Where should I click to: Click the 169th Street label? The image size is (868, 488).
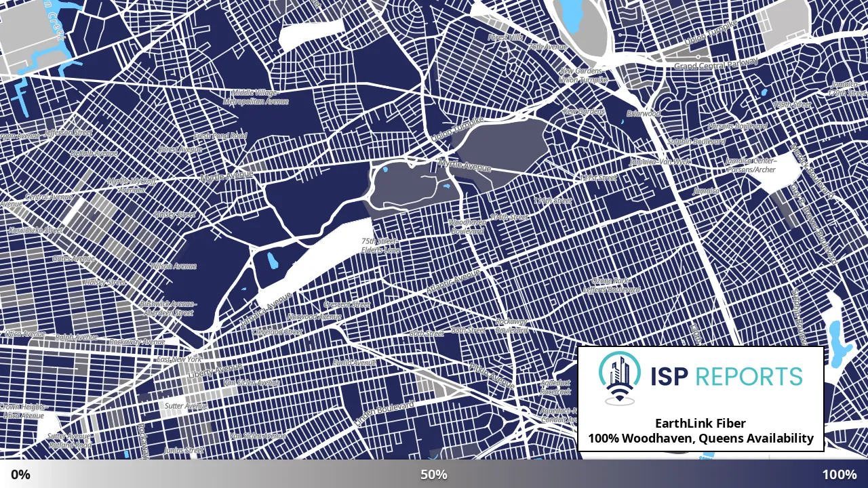pyautogui.click(x=792, y=105)
